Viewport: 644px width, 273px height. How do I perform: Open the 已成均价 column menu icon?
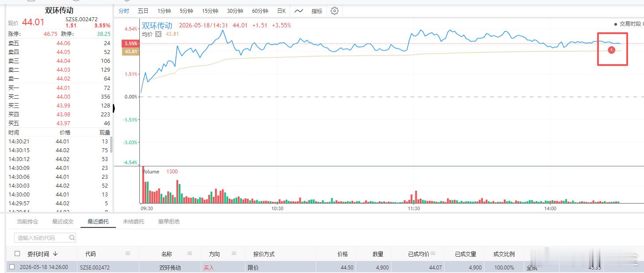433,254
